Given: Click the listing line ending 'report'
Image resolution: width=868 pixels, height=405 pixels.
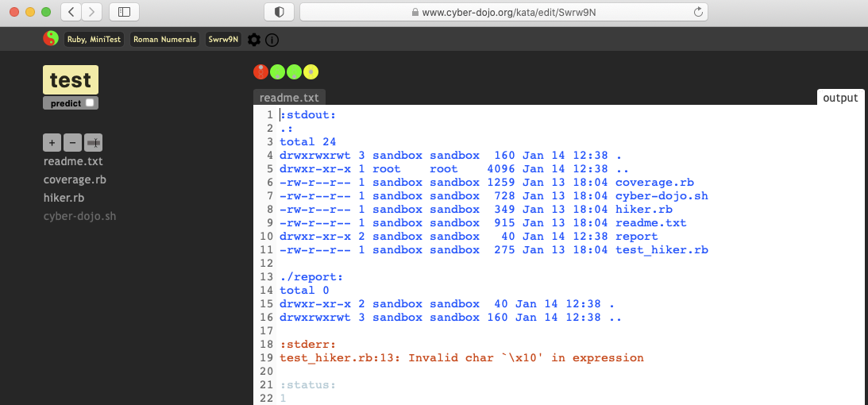Looking at the screenshot, I should click(469, 237).
